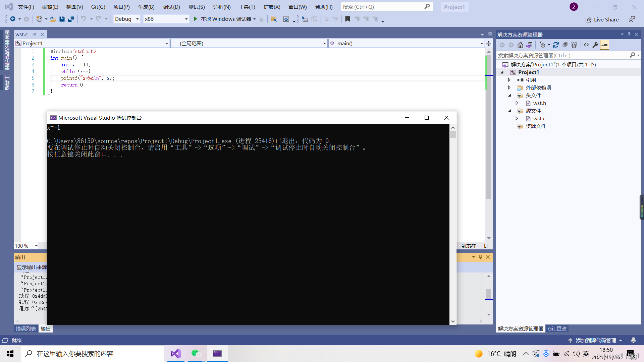Click the debug console vertical scrollbar thumb
This screenshot has height=362, width=644.
[x=453, y=134]
